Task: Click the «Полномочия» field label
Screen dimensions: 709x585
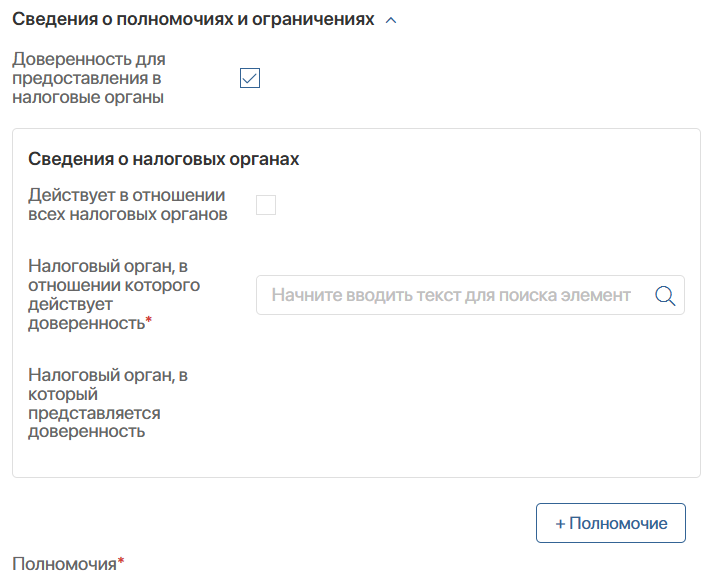Action: (x=64, y=564)
